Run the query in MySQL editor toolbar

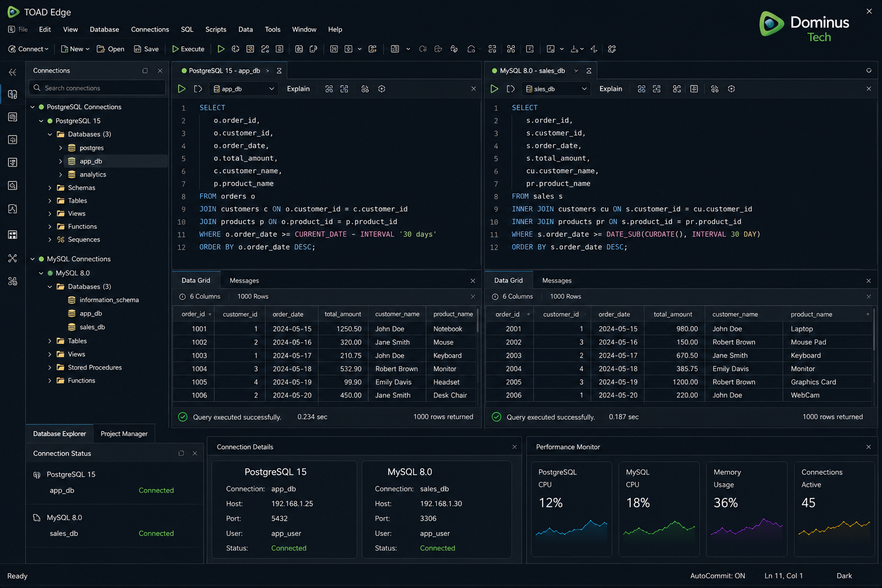tap(494, 89)
